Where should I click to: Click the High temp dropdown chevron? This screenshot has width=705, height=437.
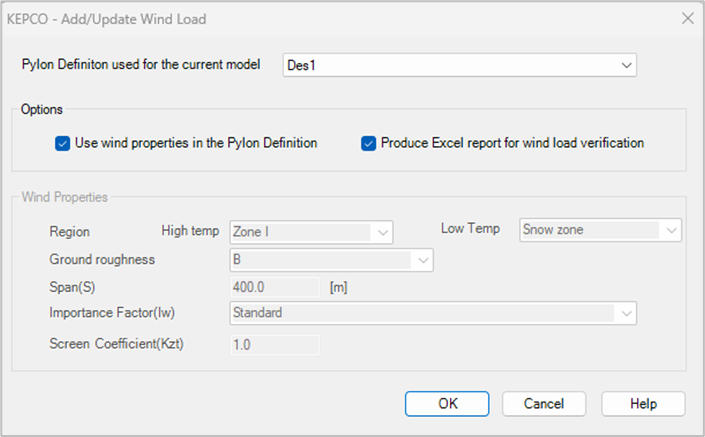pos(382,232)
